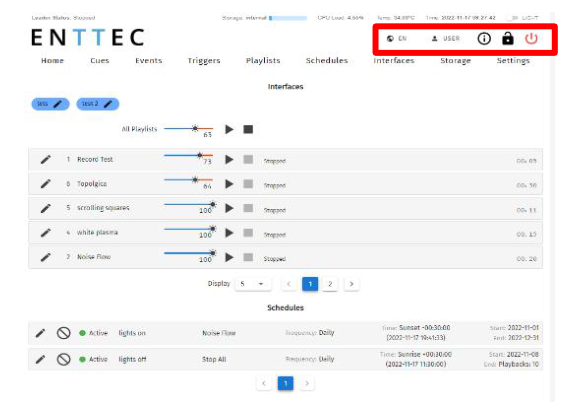Go to previous schedules page
The height and width of the screenshot is (414, 570).
264,383
